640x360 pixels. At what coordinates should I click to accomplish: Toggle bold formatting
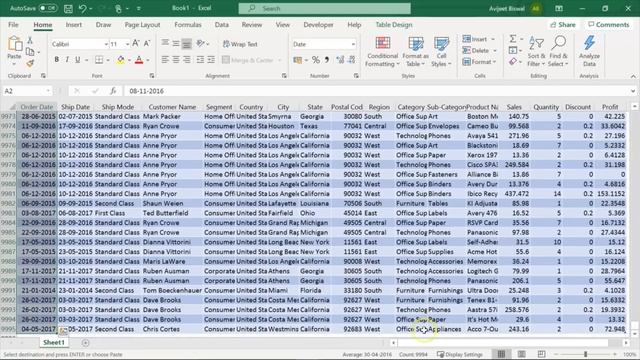(56, 60)
